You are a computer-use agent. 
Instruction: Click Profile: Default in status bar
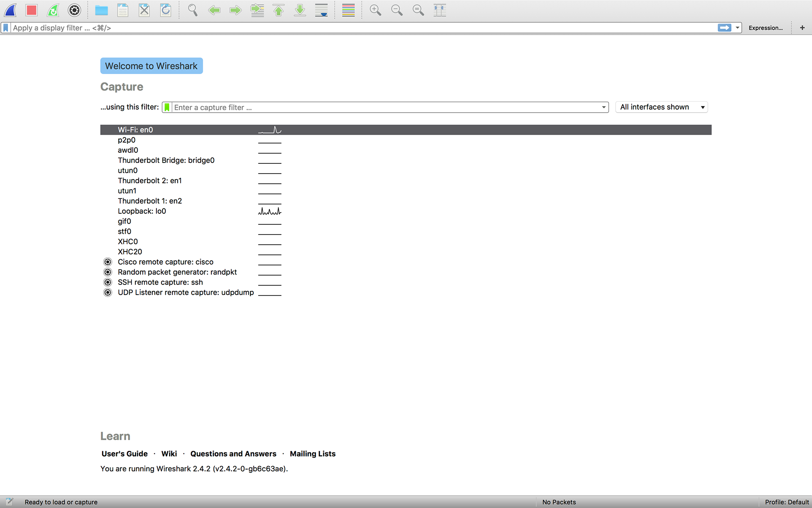coord(787,502)
